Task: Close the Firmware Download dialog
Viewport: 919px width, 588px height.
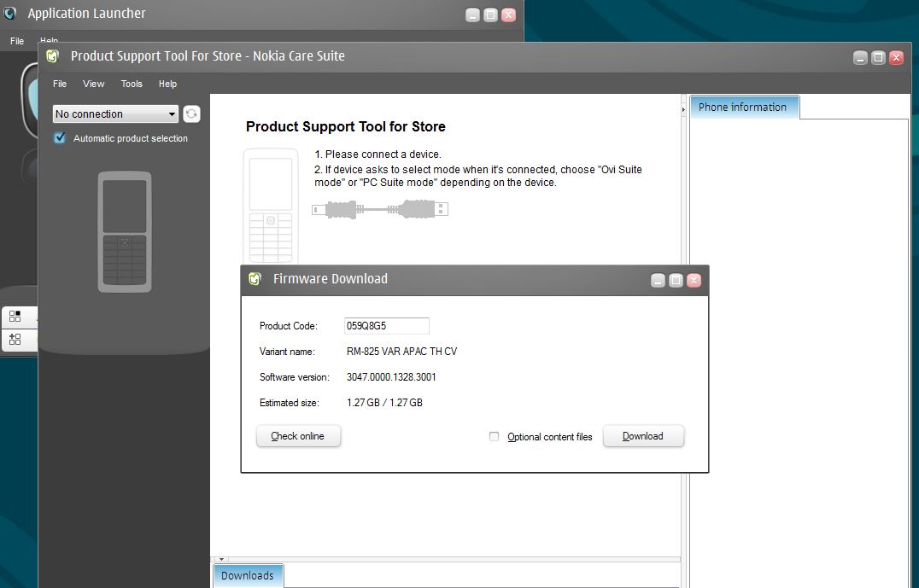Action: (x=694, y=281)
